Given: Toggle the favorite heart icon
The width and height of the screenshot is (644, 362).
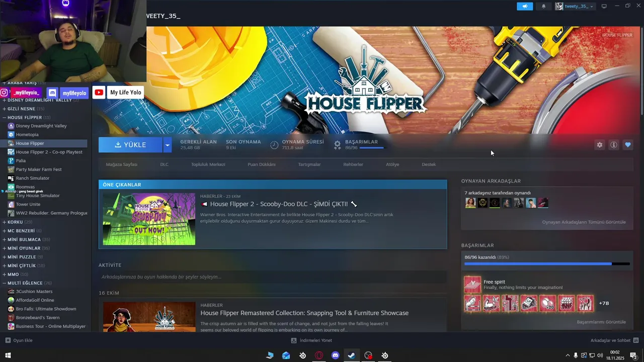Looking at the screenshot, I should (x=628, y=145).
